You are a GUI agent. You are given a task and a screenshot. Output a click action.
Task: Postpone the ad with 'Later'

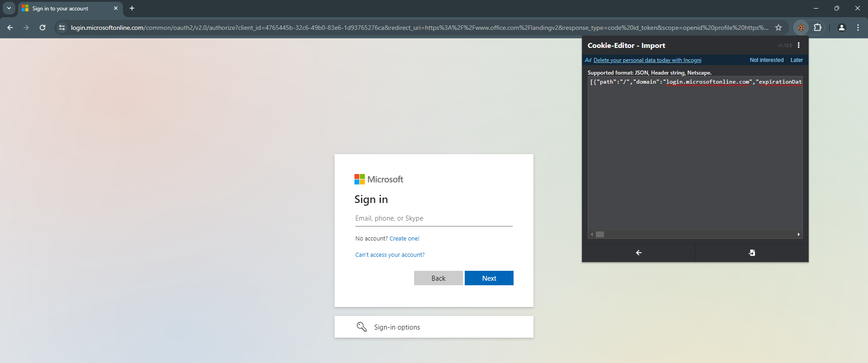(x=797, y=60)
